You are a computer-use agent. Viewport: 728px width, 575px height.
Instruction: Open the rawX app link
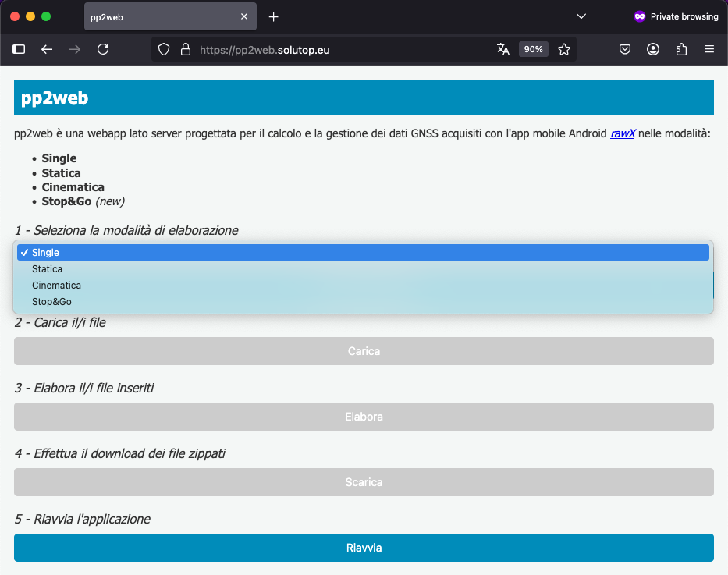623,133
